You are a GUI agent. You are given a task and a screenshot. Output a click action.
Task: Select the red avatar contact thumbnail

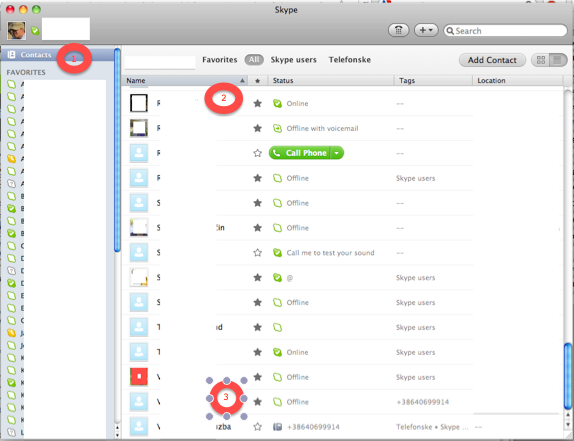coord(139,377)
